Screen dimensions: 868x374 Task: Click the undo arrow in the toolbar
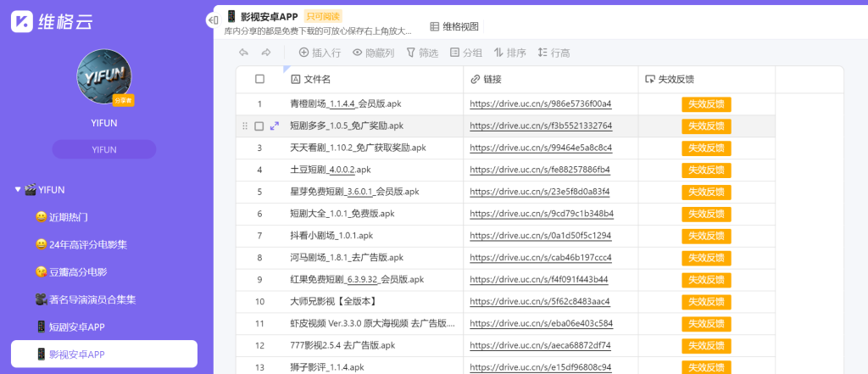pos(243,53)
